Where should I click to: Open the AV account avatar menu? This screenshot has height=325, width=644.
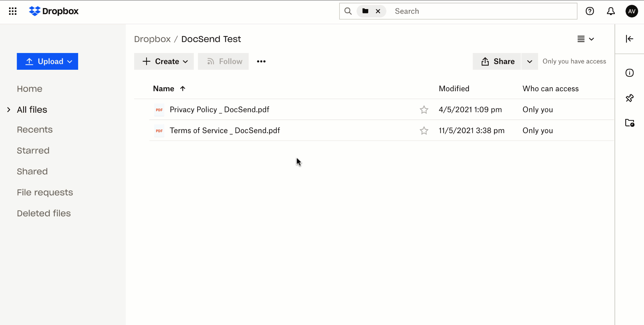point(632,11)
